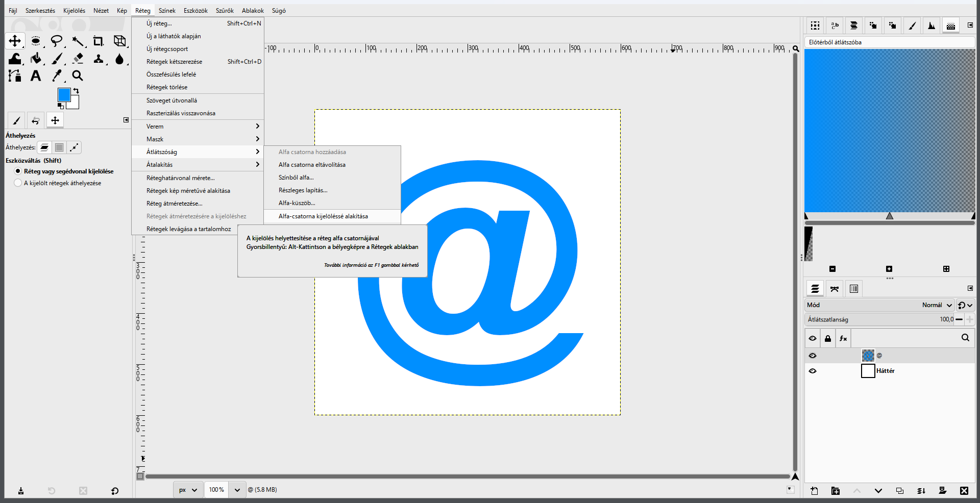This screenshot has width=980, height=503.
Task: Select the Crop tool
Action: [99, 41]
